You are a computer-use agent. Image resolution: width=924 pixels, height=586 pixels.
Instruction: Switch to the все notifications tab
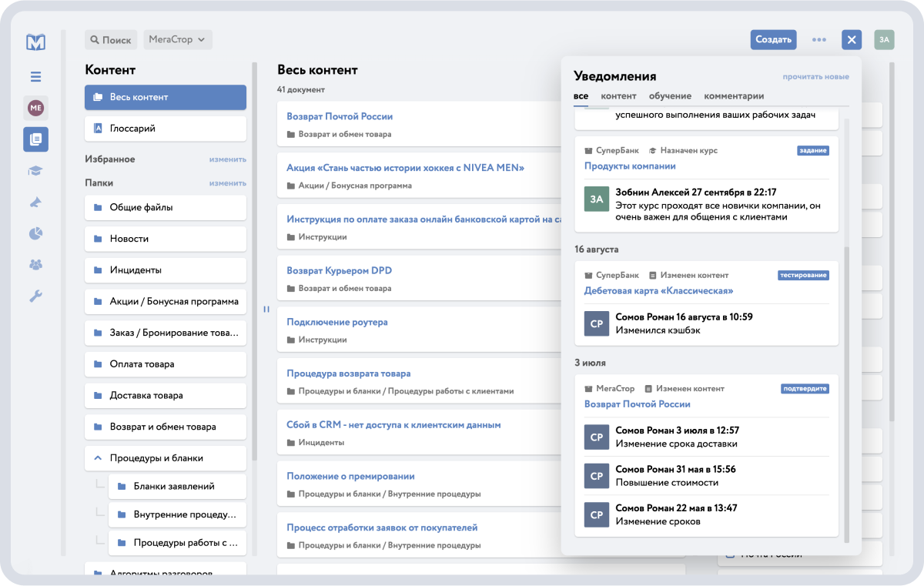point(581,96)
